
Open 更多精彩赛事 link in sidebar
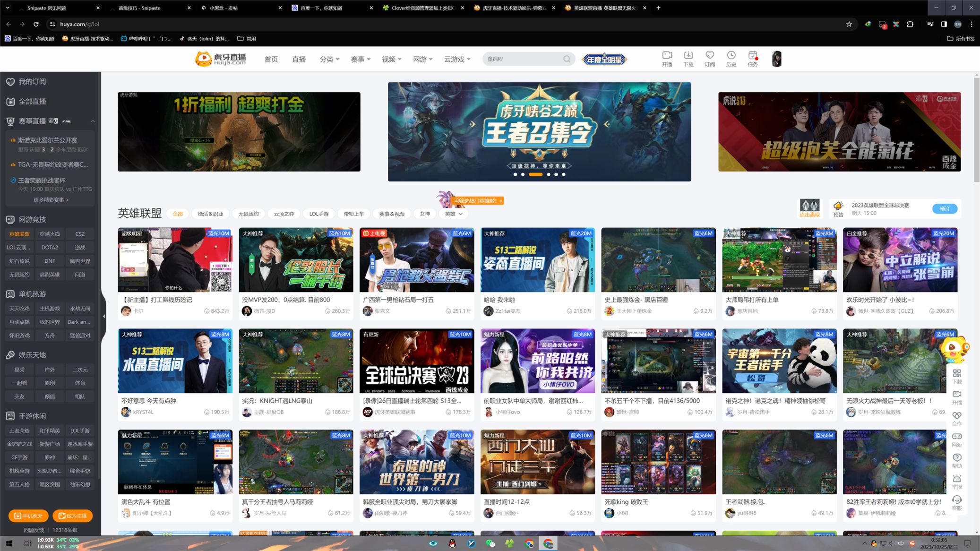[51, 200]
